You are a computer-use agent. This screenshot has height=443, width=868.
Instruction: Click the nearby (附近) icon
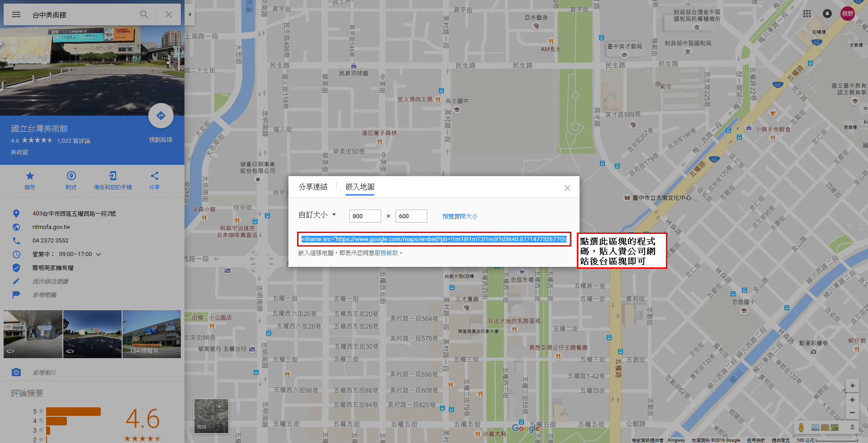71,176
